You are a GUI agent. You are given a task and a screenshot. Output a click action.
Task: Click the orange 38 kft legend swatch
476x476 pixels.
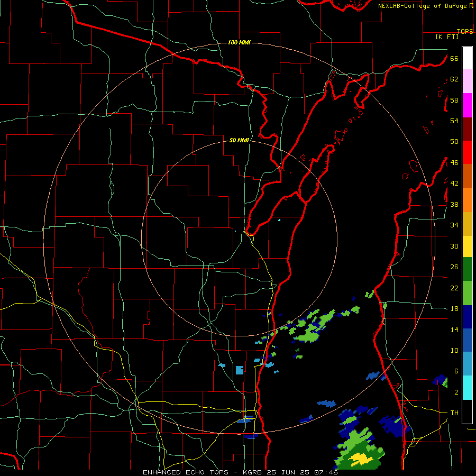coord(467,200)
